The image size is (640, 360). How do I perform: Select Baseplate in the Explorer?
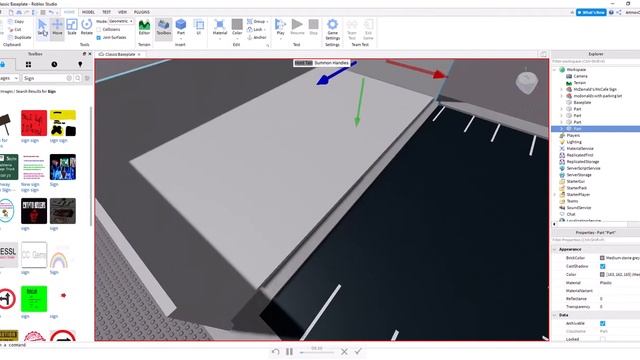click(x=582, y=102)
